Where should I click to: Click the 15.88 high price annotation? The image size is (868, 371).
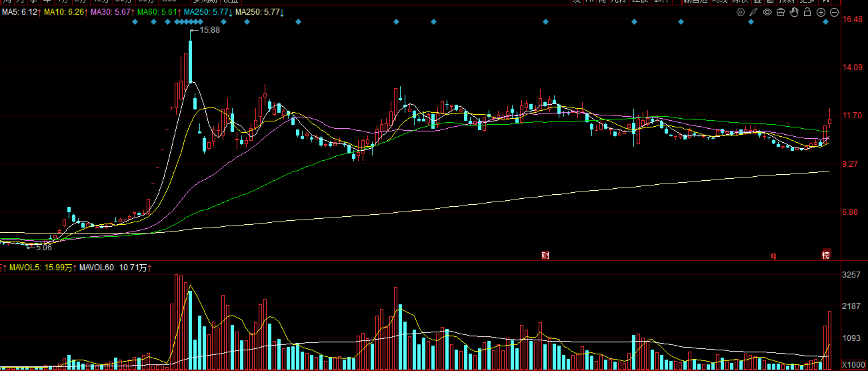click(x=209, y=30)
